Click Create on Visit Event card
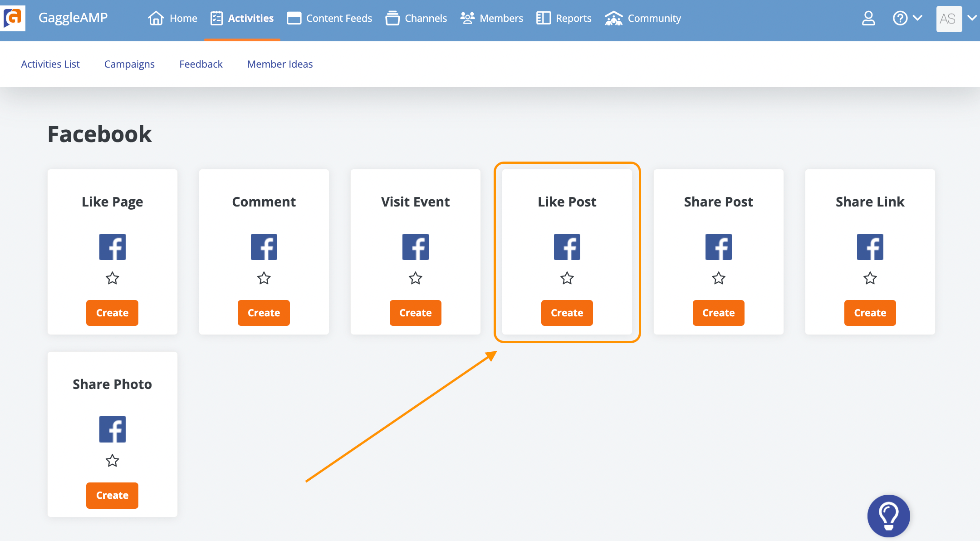This screenshot has width=980, height=541. 415,313
